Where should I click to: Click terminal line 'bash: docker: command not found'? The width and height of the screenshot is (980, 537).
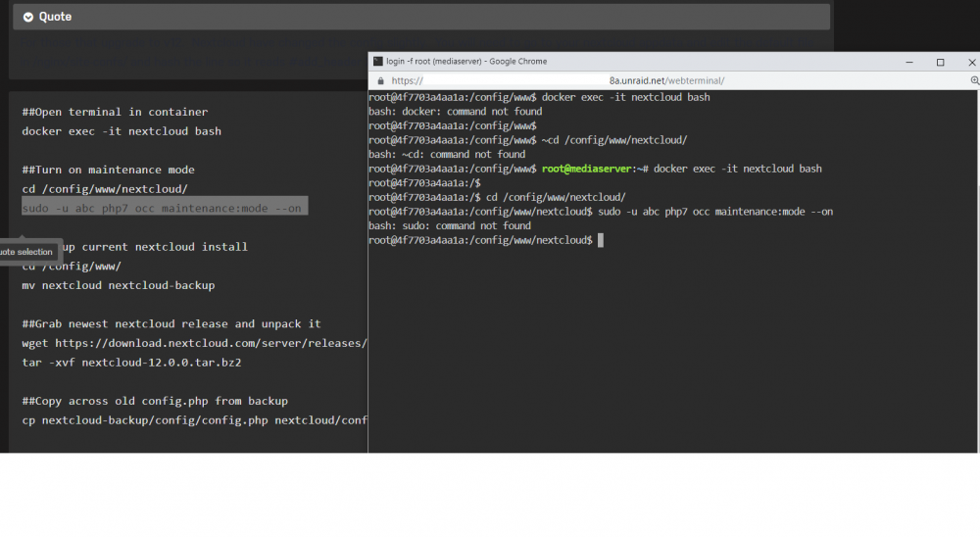click(x=456, y=112)
